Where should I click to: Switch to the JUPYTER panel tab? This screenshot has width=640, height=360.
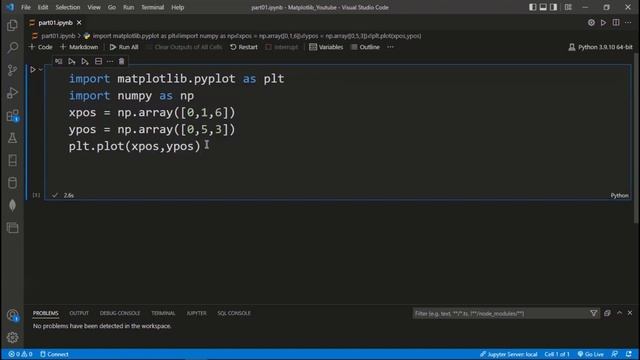(196, 313)
